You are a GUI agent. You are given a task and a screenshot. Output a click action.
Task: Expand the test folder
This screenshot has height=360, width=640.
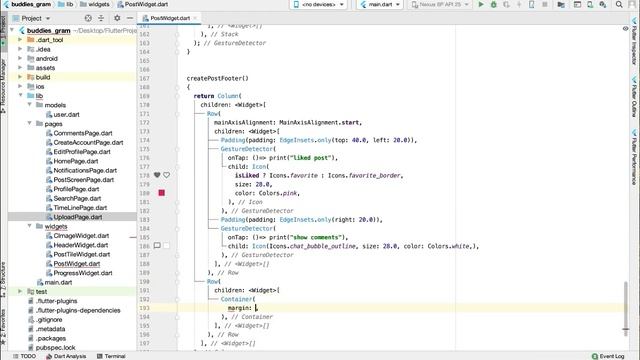(20, 291)
